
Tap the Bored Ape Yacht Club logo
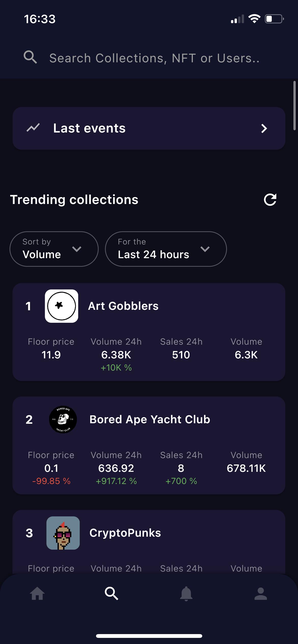click(63, 419)
